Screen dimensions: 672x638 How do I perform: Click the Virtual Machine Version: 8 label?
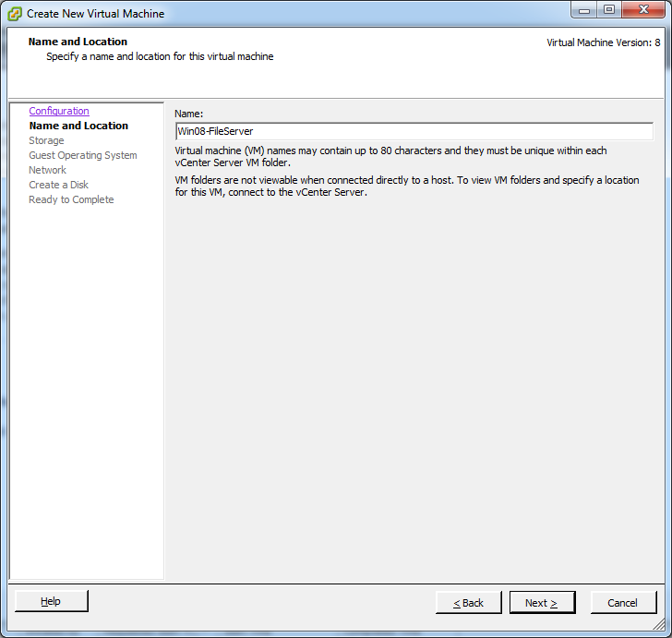click(x=603, y=42)
